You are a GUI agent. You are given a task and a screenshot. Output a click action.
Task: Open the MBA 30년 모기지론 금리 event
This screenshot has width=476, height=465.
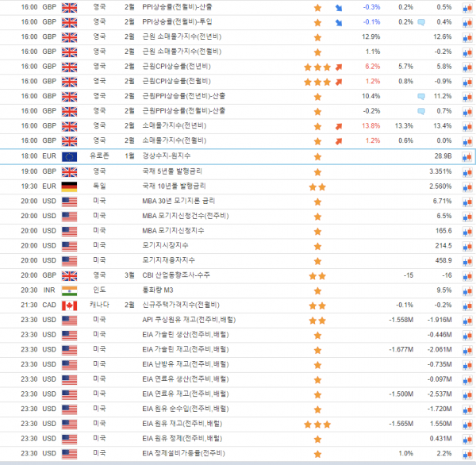(x=179, y=202)
